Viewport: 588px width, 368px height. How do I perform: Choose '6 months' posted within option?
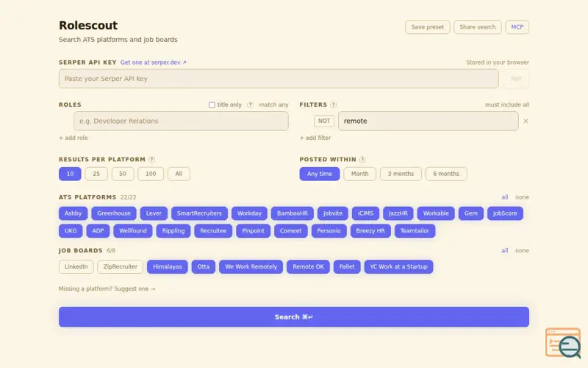(446, 174)
